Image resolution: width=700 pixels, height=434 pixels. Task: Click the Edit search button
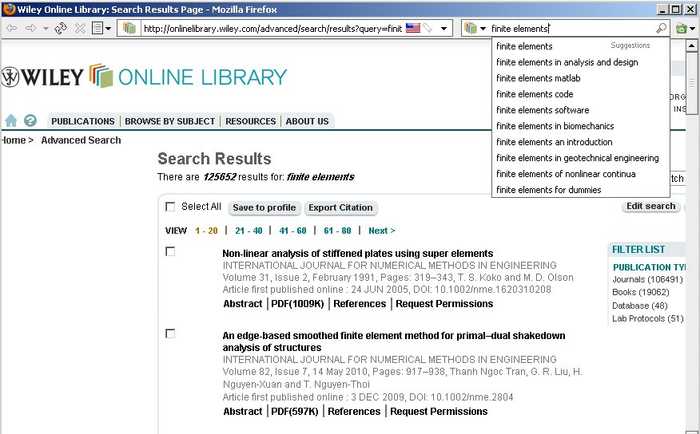650,206
